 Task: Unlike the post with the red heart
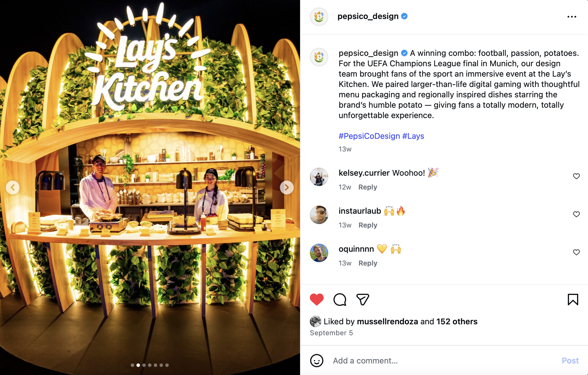coord(317,300)
